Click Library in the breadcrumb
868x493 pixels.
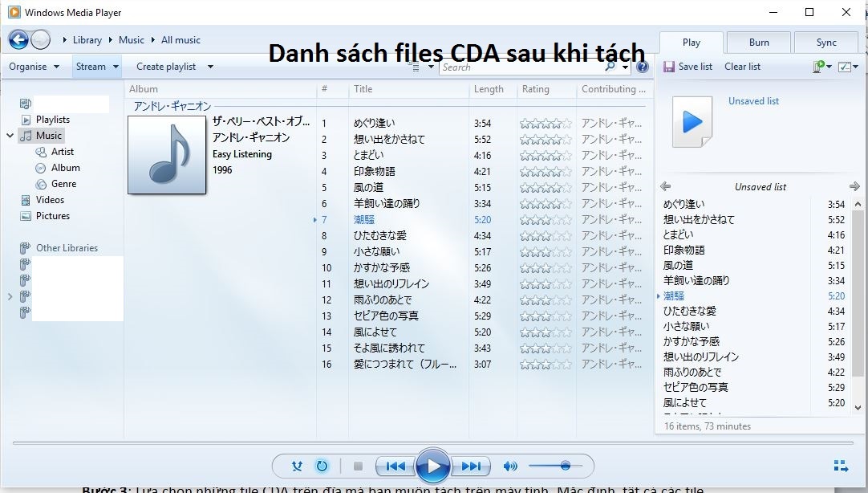point(87,40)
